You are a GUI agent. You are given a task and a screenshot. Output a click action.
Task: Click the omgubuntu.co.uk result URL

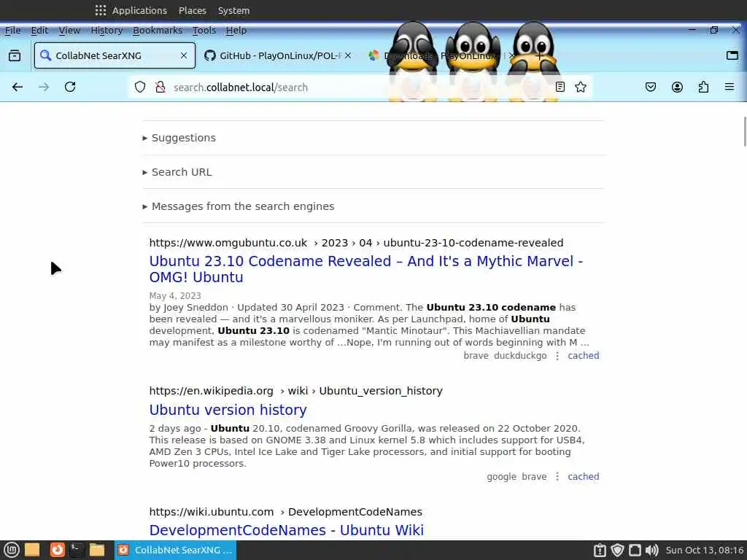pos(356,243)
